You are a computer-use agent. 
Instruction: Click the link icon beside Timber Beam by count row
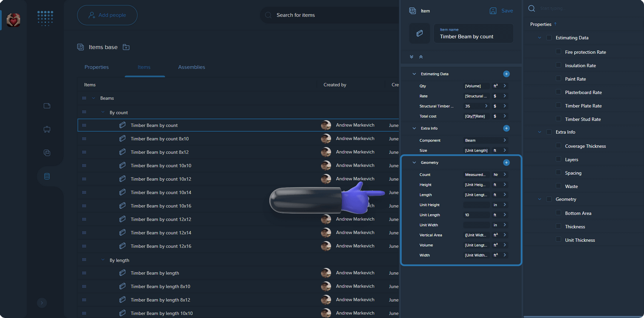pyautogui.click(x=122, y=125)
